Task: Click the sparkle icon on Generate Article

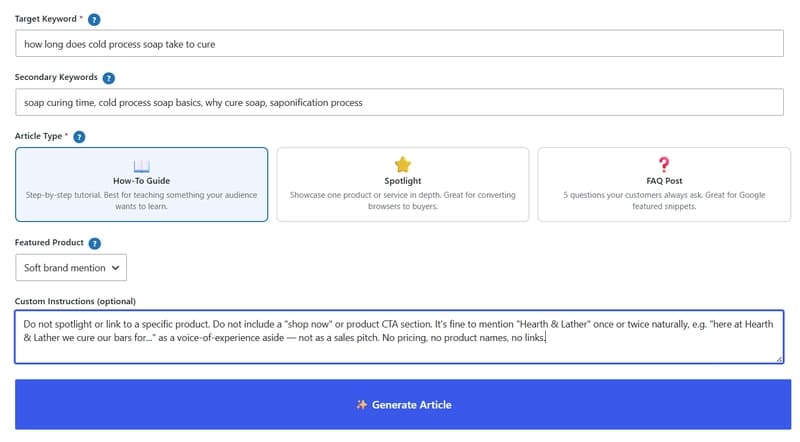Action: pyautogui.click(x=362, y=405)
